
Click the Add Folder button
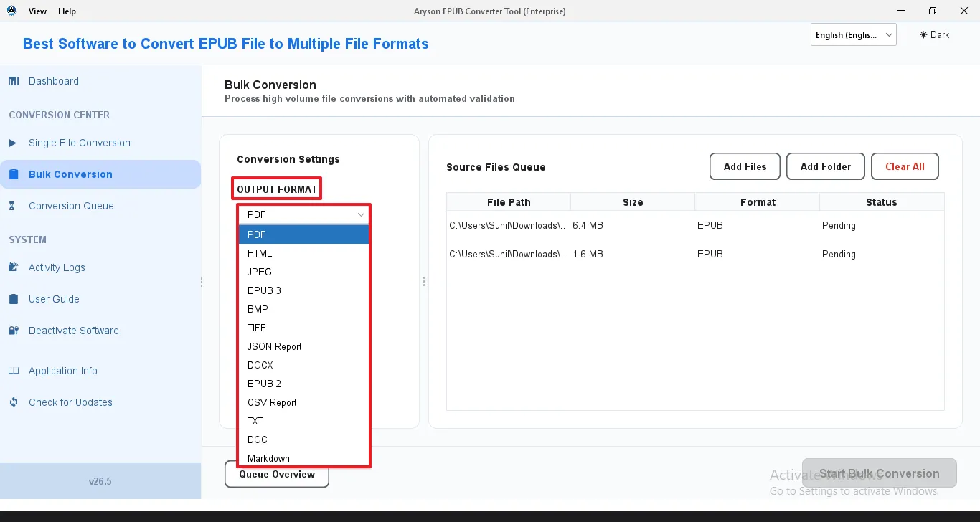826,166
